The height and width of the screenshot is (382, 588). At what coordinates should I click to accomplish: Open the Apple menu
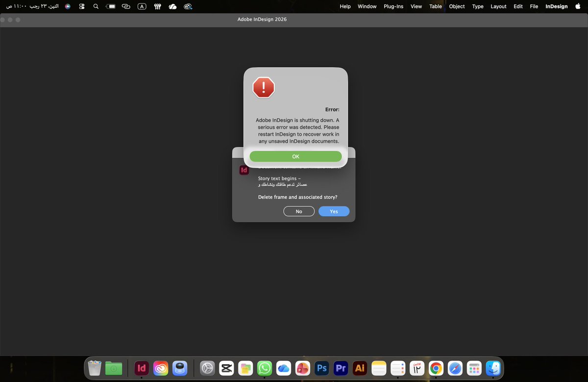[578, 6]
